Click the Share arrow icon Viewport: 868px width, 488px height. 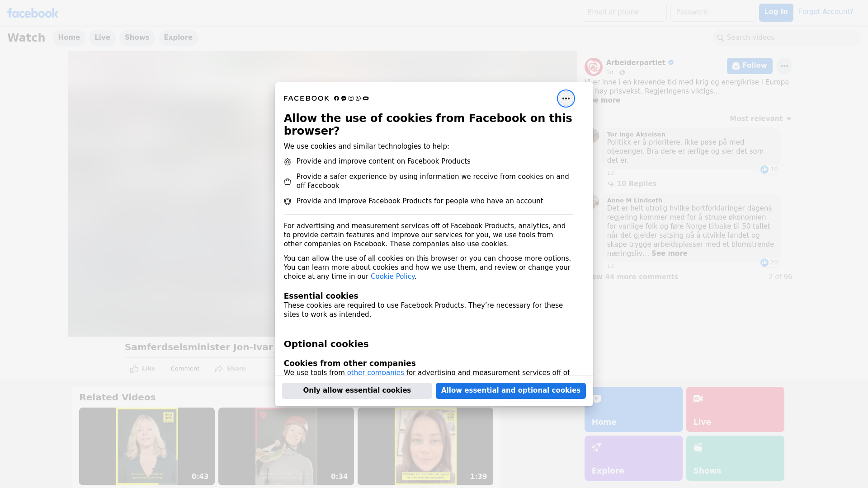click(x=219, y=369)
